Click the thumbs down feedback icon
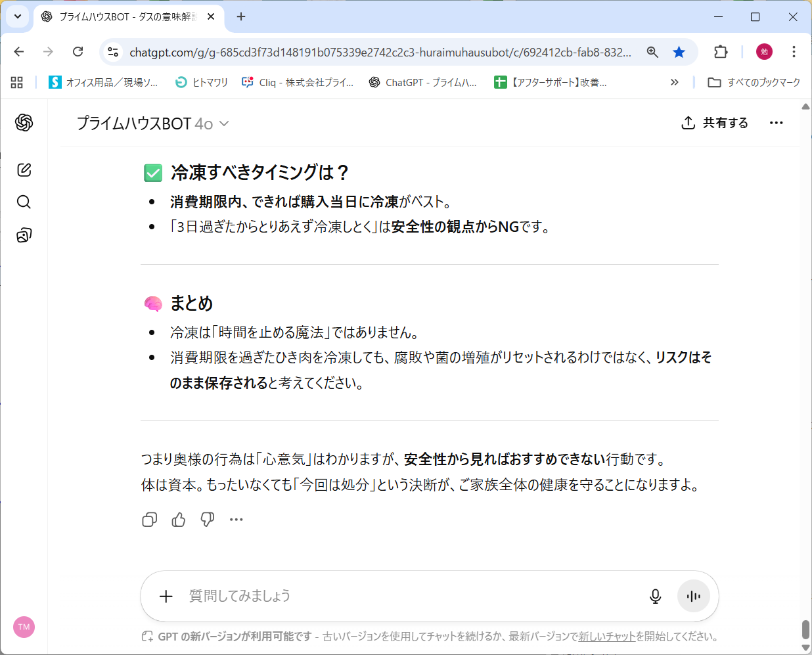 point(208,520)
